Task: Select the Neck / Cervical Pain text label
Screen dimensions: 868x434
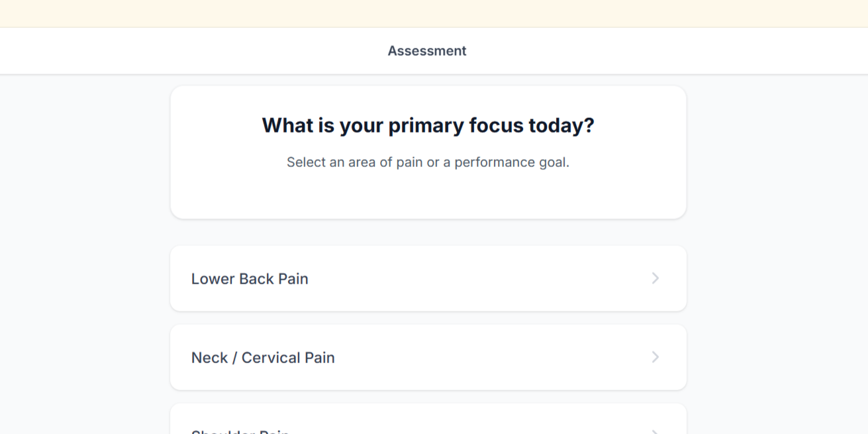Action: tap(263, 358)
